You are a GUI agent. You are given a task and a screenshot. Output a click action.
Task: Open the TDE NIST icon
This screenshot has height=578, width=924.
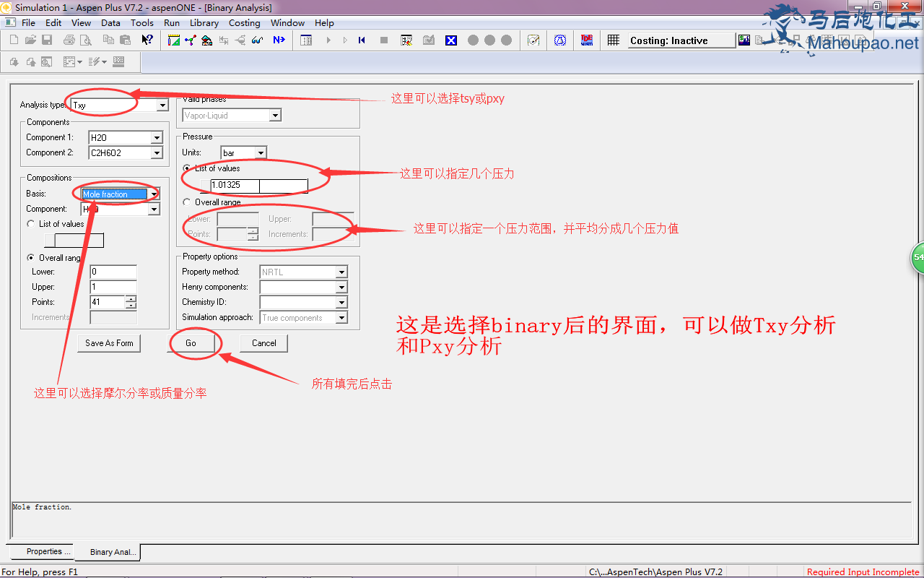[587, 40]
